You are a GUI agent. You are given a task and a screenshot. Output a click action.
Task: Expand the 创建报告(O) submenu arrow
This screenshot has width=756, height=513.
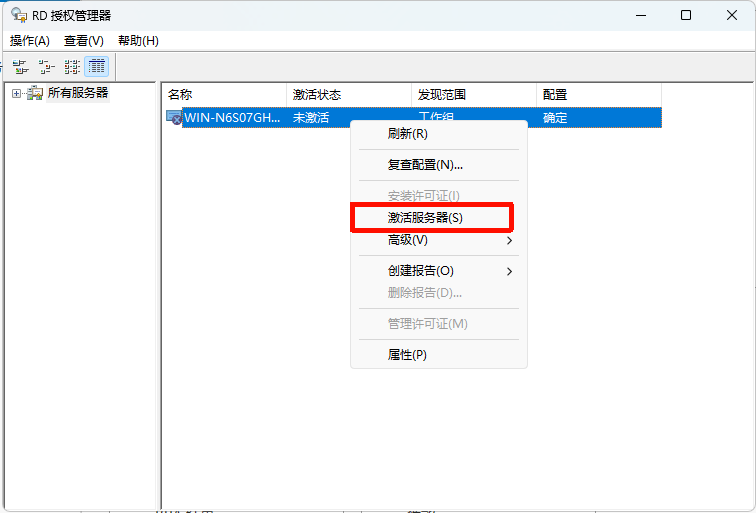coord(509,271)
